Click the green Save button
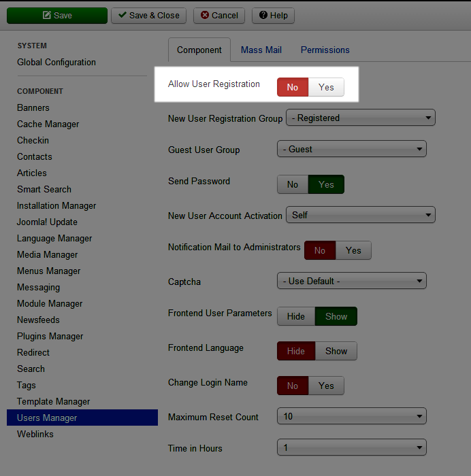 (x=57, y=15)
